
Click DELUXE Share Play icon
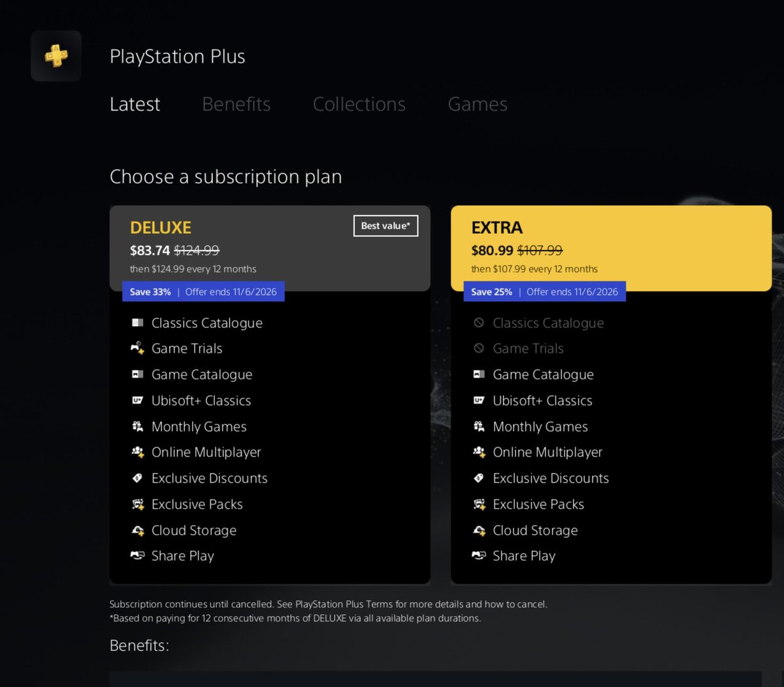(x=137, y=556)
